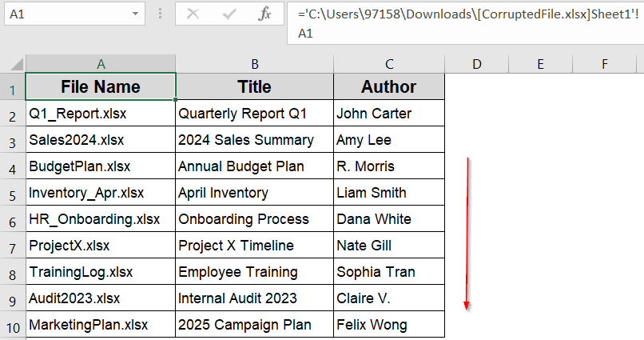644x340 pixels.
Task: Click author cell Liam Smith
Action: pyautogui.click(x=389, y=193)
